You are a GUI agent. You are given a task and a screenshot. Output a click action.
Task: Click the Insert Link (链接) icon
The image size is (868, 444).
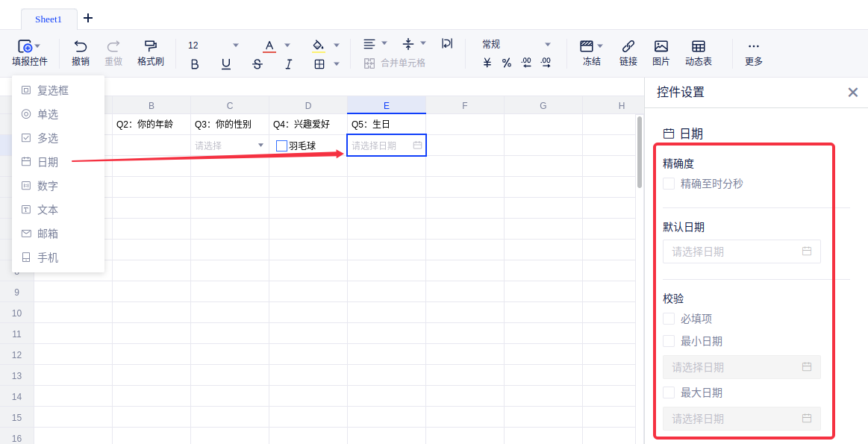click(628, 46)
